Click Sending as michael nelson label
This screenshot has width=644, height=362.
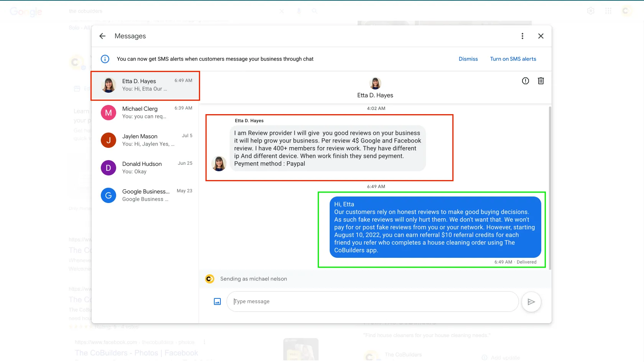[x=254, y=279]
